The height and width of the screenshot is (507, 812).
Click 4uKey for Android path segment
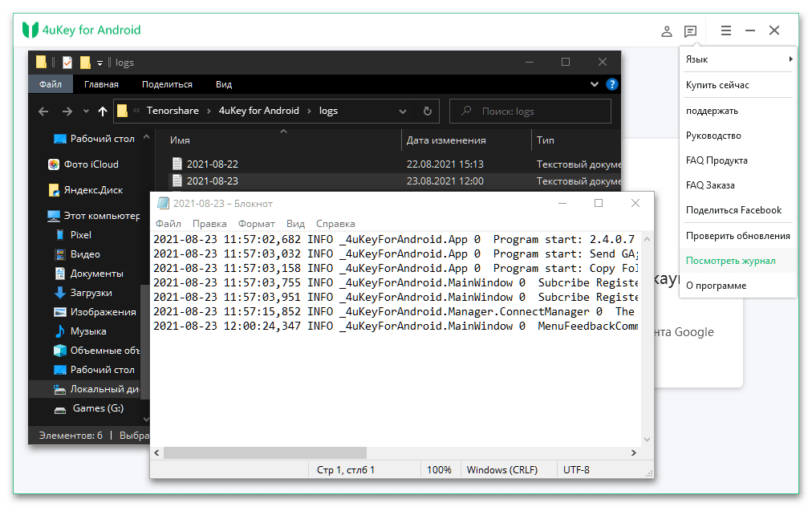[258, 111]
